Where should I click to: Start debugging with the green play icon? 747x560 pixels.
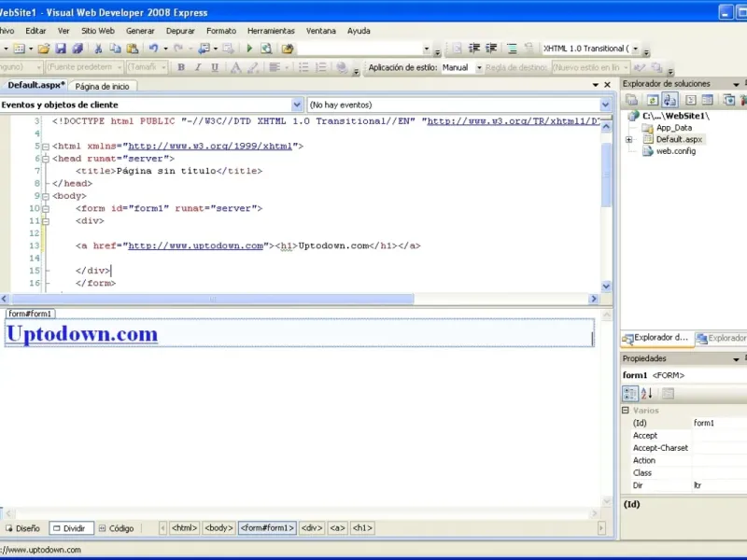coord(248,49)
